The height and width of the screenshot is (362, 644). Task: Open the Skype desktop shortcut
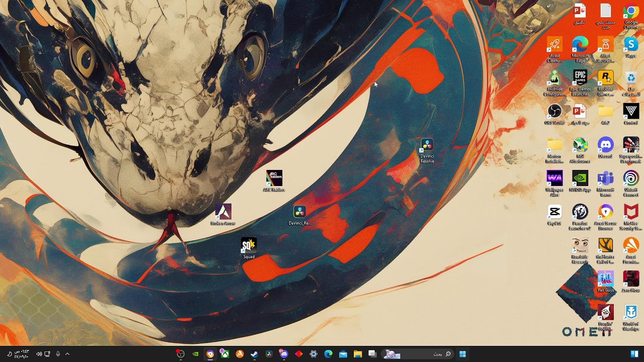pos(631,48)
